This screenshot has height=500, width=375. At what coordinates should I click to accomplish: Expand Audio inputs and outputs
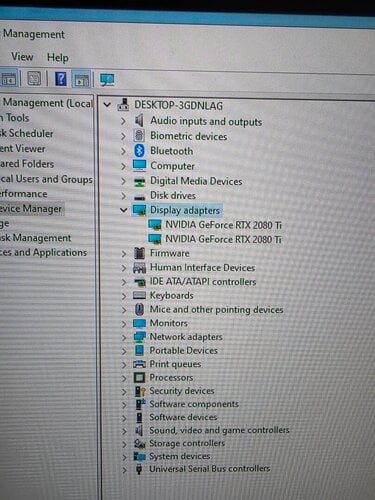[123, 121]
